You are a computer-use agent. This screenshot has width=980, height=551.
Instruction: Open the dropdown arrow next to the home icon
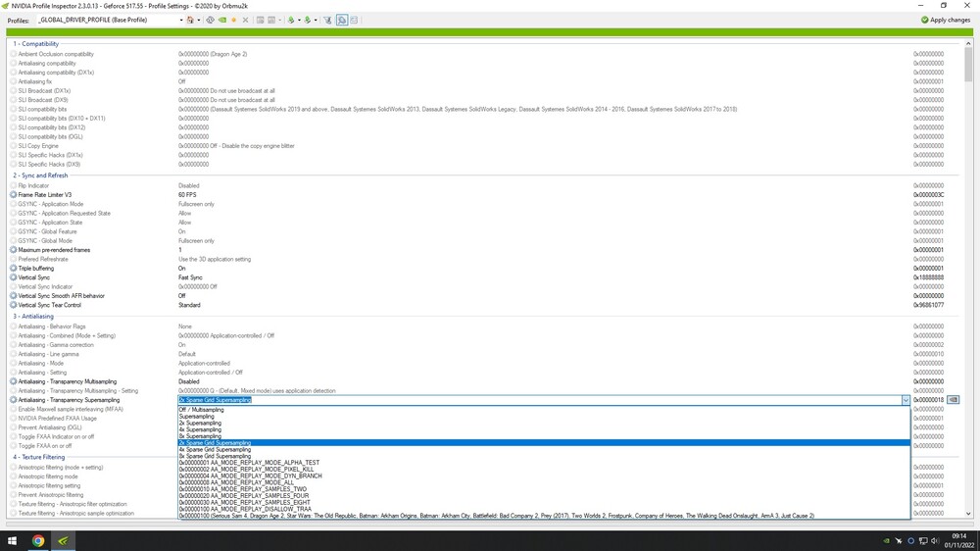click(199, 20)
